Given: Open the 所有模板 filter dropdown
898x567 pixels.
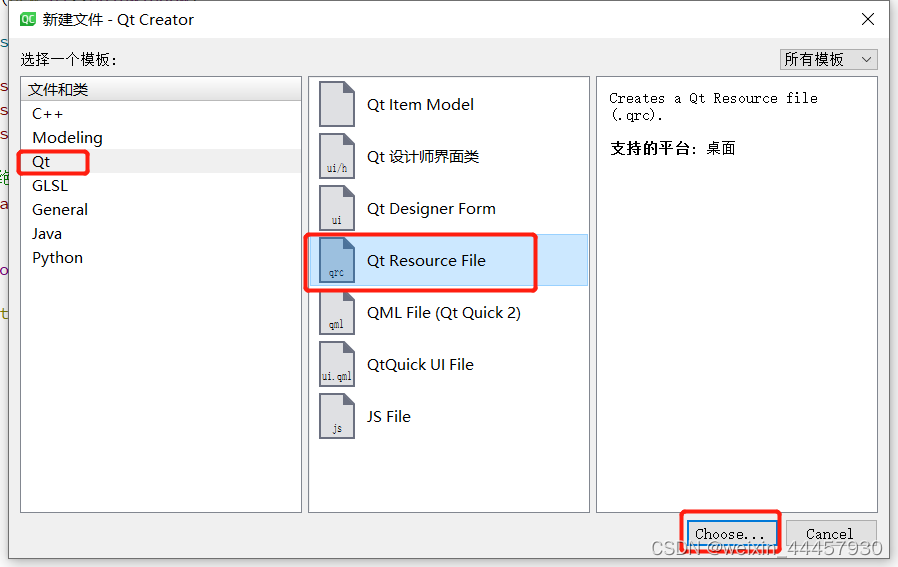Looking at the screenshot, I should pyautogui.click(x=828, y=59).
